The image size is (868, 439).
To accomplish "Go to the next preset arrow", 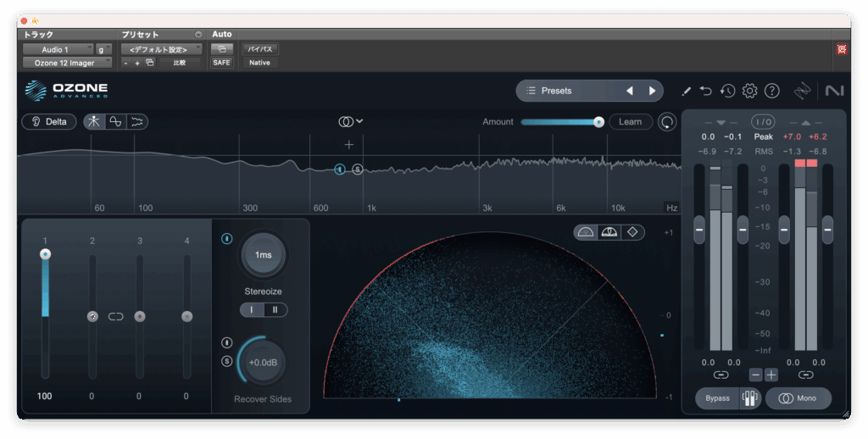I will click(652, 91).
